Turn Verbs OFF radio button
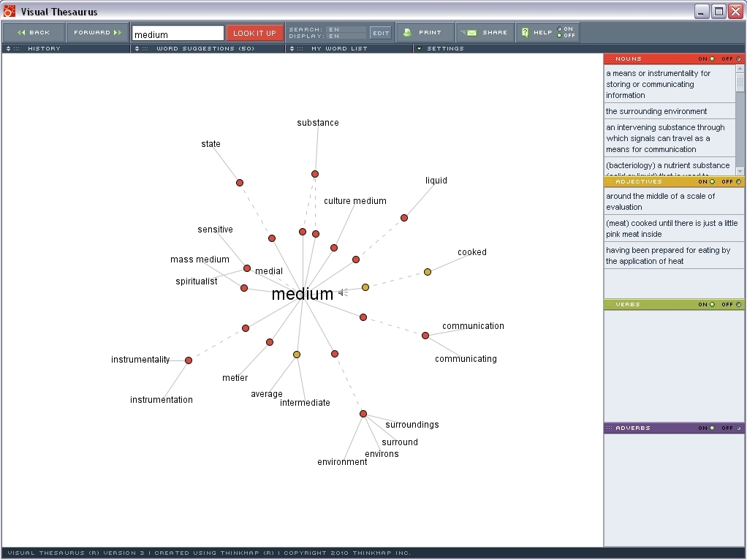This screenshot has width=747, height=560. click(739, 305)
